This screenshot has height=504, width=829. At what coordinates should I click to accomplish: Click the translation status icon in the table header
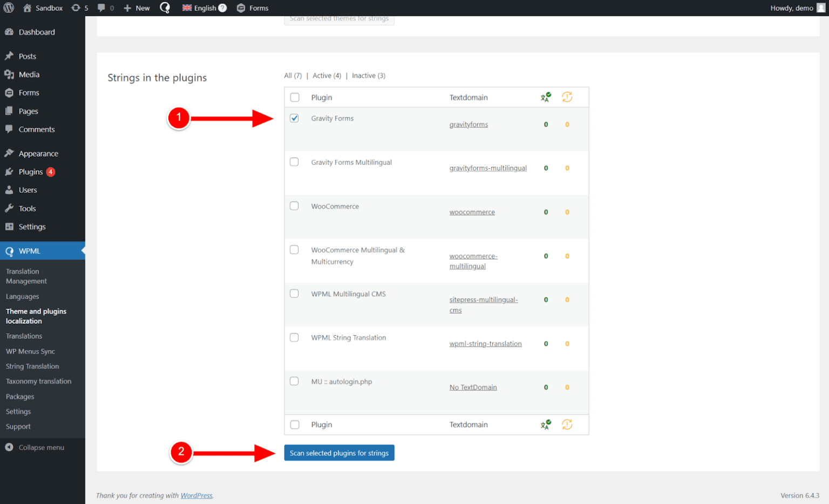(x=545, y=97)
